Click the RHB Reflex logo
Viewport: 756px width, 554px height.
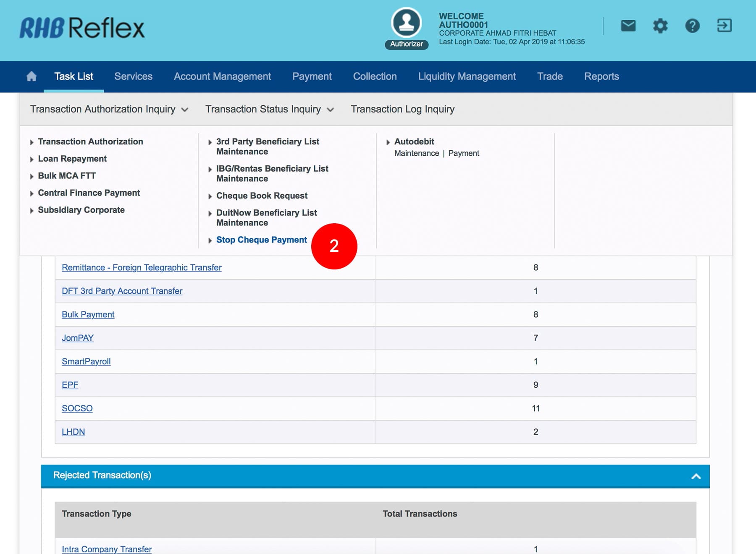point(82,28)
